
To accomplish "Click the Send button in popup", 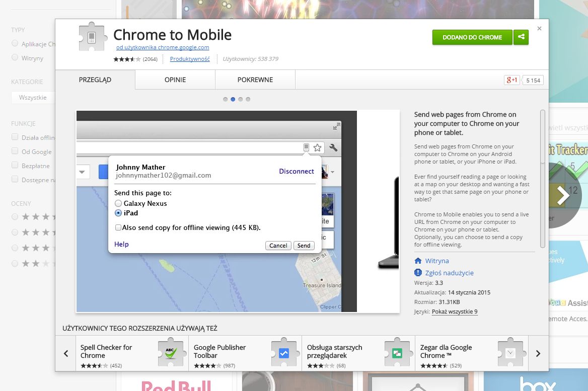I will (x=304, y=246).
